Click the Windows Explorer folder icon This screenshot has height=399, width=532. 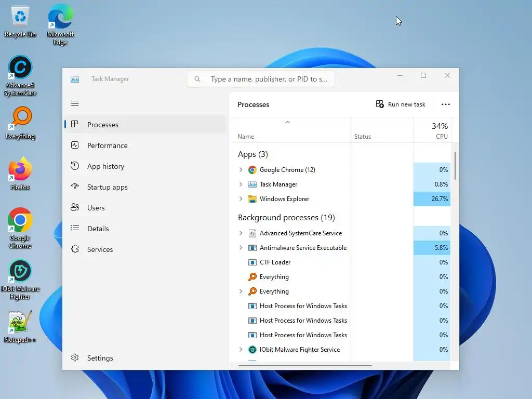click(252, 199)
